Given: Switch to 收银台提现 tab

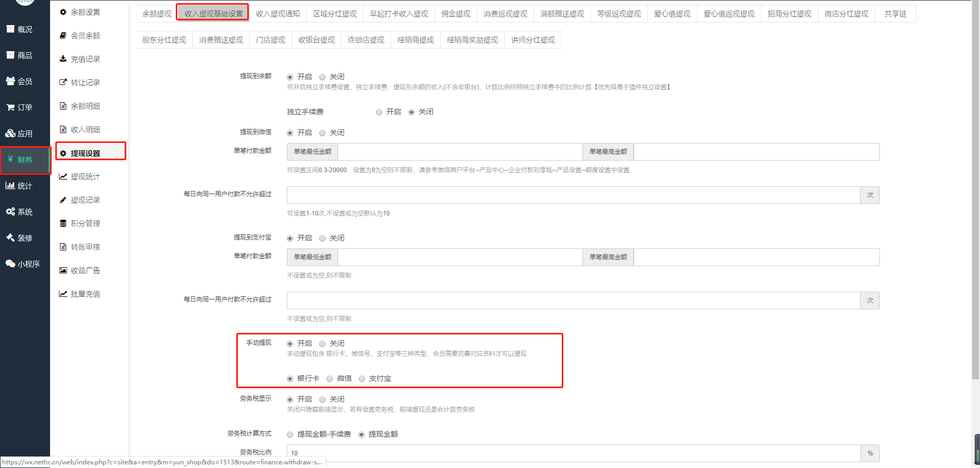Looking at the screenshot, I should pos(317,40).
